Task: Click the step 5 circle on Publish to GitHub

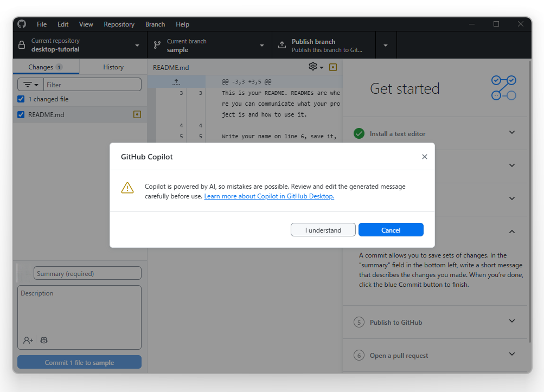Action: click(359, 322)
